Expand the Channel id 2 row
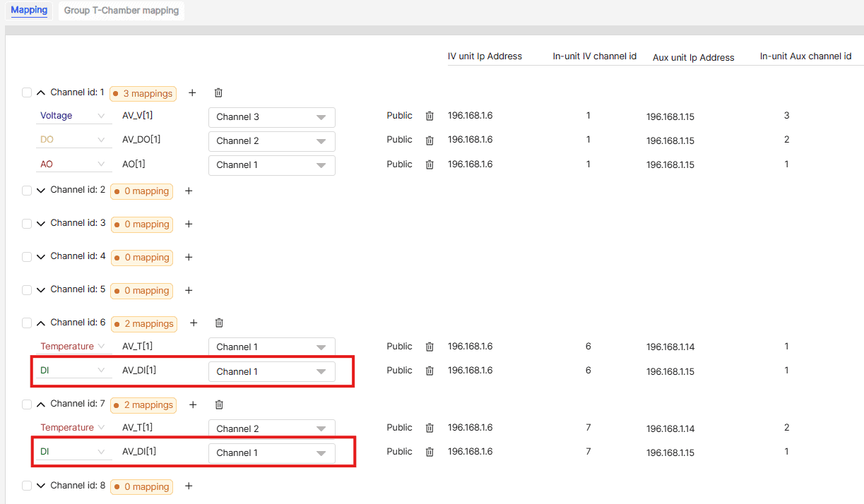 pyautogui.click(x=41, y=189)
